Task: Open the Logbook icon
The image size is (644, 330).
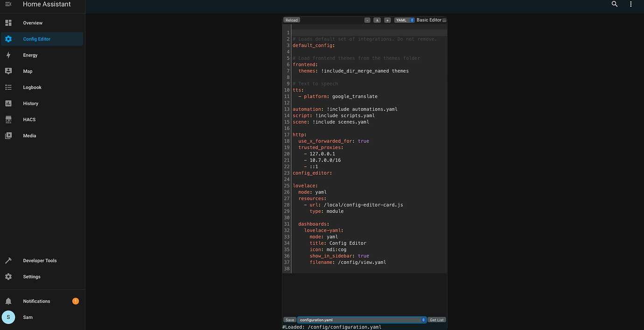Action: [x=8, y=87]
